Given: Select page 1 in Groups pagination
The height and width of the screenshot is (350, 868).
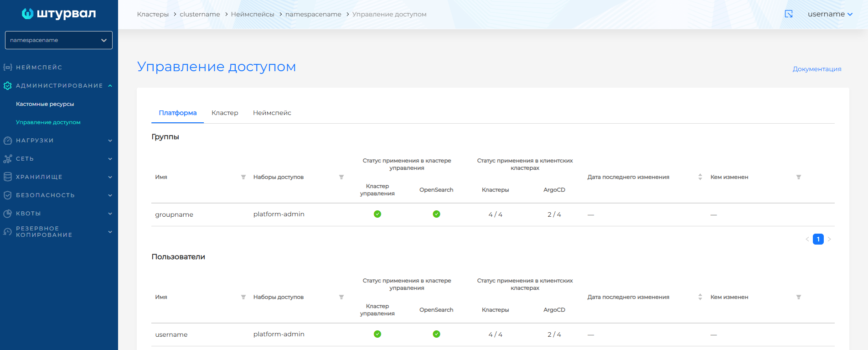Looking at the screenshot, I should pos(818,239).
